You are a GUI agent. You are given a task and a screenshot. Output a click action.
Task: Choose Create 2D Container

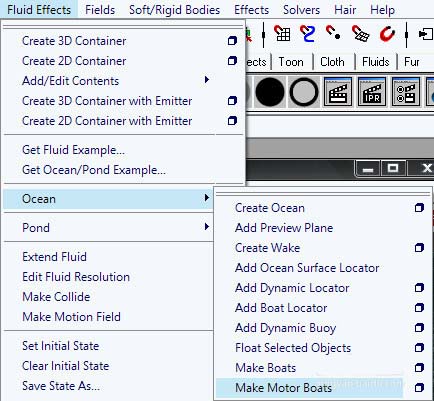point(74,61)
